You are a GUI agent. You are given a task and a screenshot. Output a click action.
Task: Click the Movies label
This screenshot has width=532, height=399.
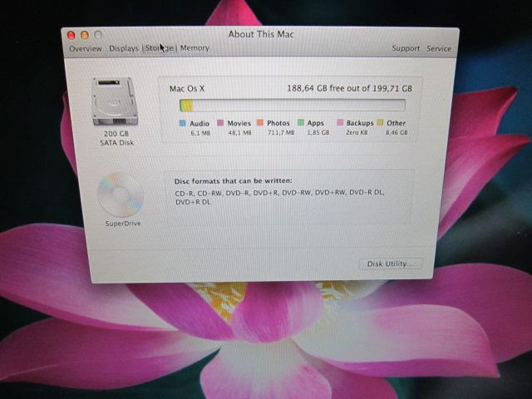point(239,123)
